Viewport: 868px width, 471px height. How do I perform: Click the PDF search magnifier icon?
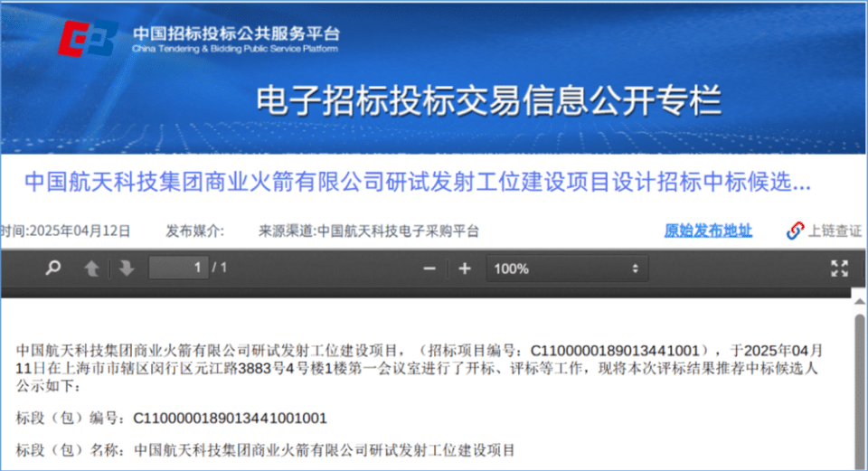click(54, 268)
